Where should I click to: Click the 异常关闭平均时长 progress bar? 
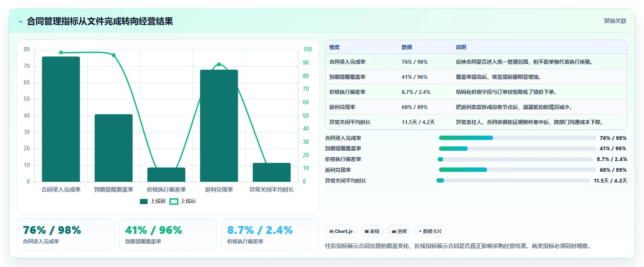(513, 180)
